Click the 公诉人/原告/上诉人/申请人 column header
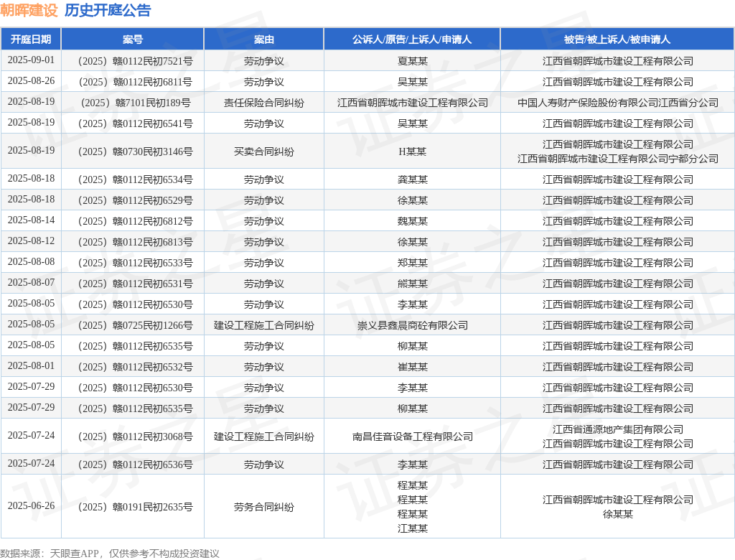This screenshot has height=560, width=735. (x=412, y=39)
